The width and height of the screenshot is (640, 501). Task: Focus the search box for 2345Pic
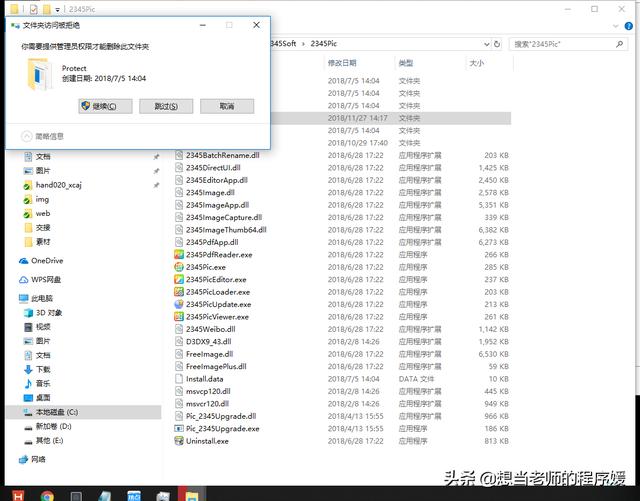click(567, 44)
